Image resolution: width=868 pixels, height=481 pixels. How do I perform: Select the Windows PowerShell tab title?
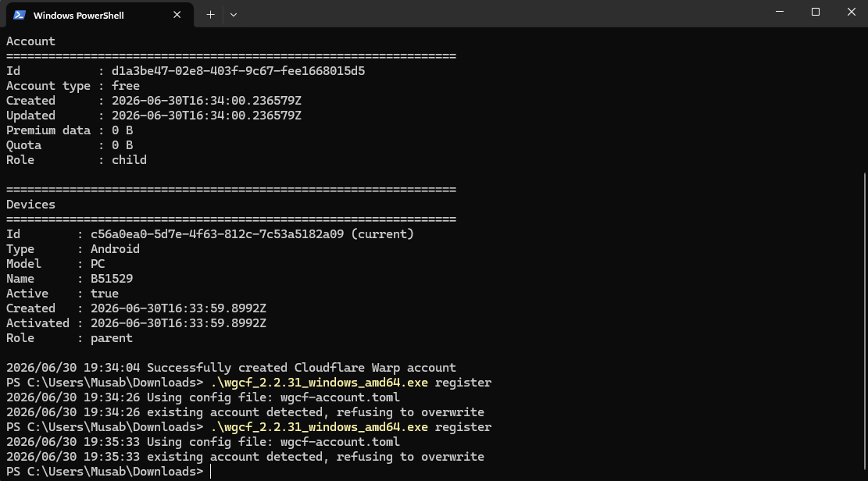79,16
